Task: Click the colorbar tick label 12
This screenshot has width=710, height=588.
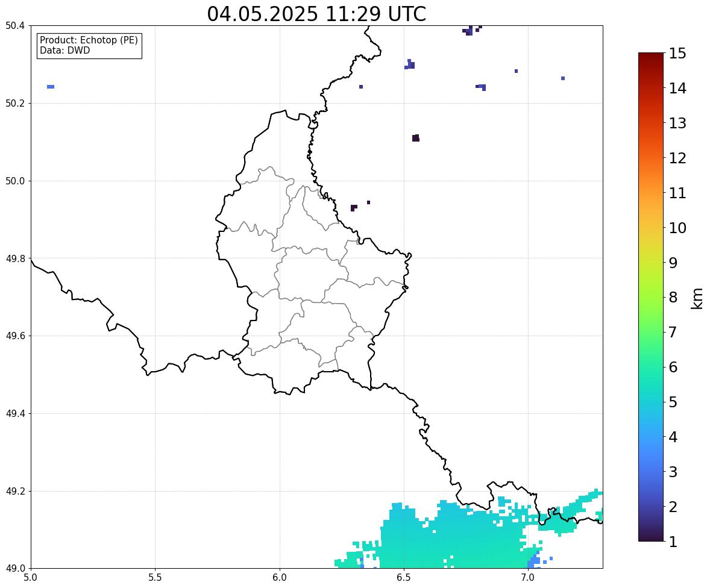Action: (677, 158)
